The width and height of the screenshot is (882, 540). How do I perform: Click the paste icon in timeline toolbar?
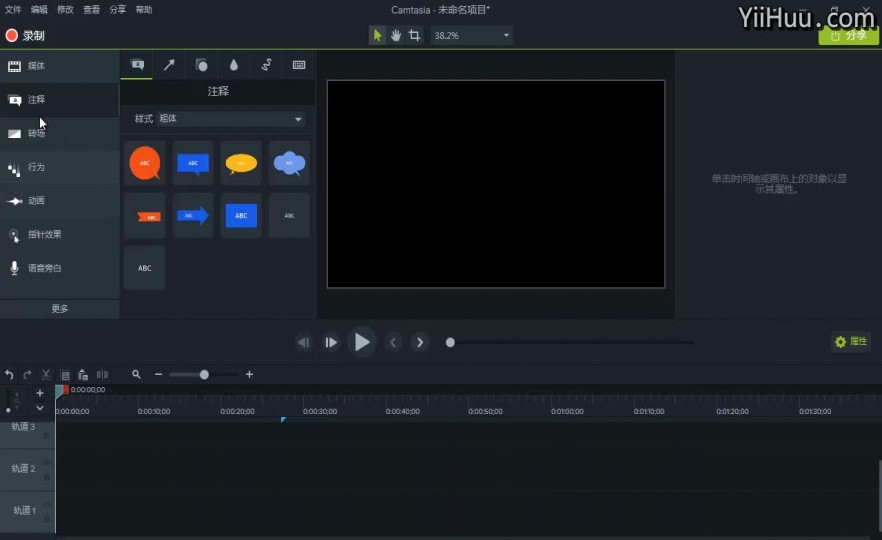(83, 375)
